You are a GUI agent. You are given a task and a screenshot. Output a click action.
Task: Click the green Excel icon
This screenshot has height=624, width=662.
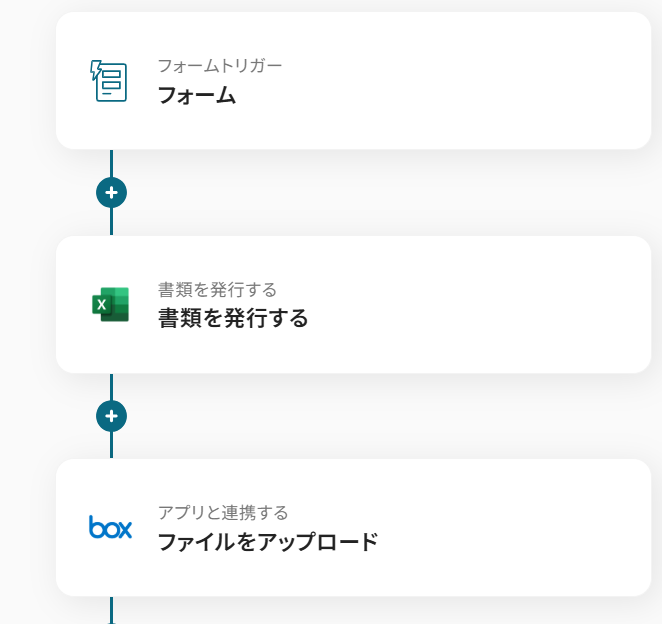click(110, 304)
